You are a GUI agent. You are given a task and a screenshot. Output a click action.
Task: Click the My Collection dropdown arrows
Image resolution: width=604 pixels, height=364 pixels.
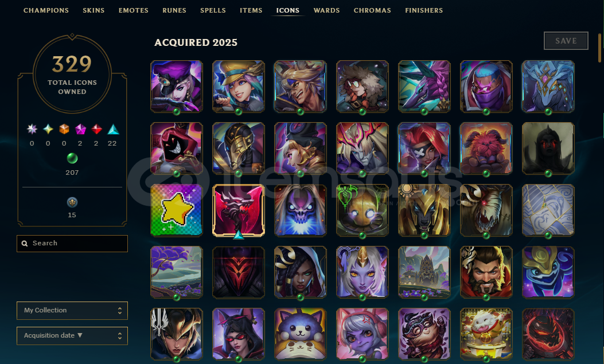(120, 311)
